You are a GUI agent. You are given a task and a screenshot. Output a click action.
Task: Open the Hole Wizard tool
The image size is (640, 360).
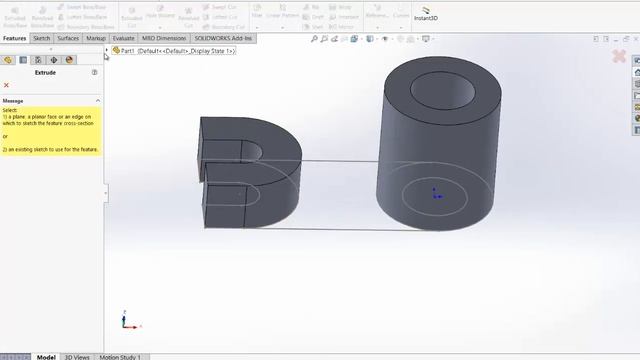click(x=160, y=12)
